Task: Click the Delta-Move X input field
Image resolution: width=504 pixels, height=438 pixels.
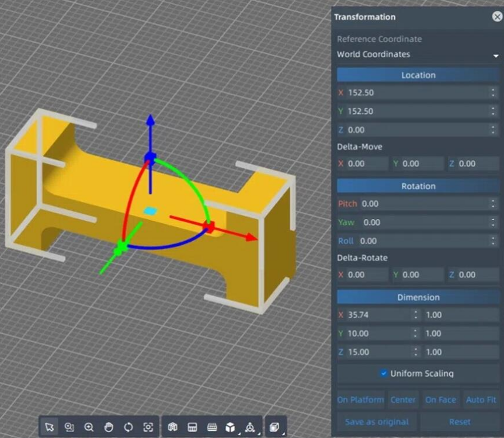Action: click(366, 164)
